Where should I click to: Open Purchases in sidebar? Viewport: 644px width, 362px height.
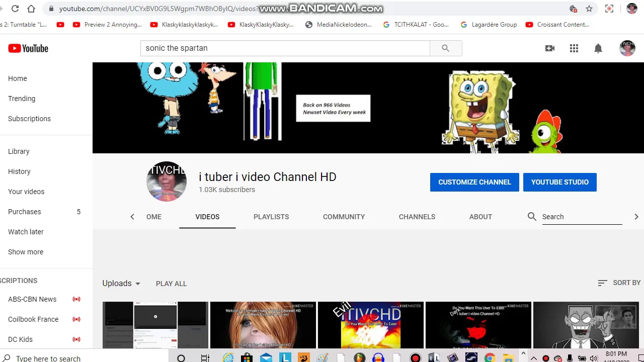[x=25, y=212]
